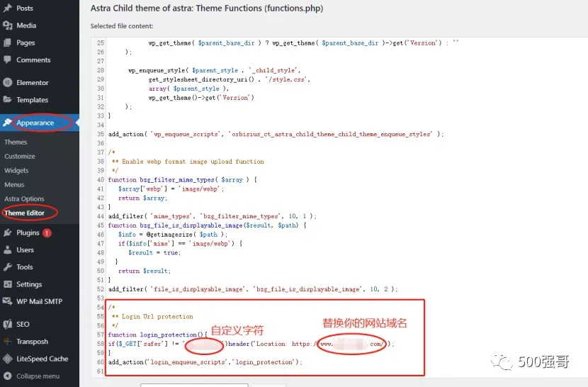Click the Transposh icon

coord(8,341)
